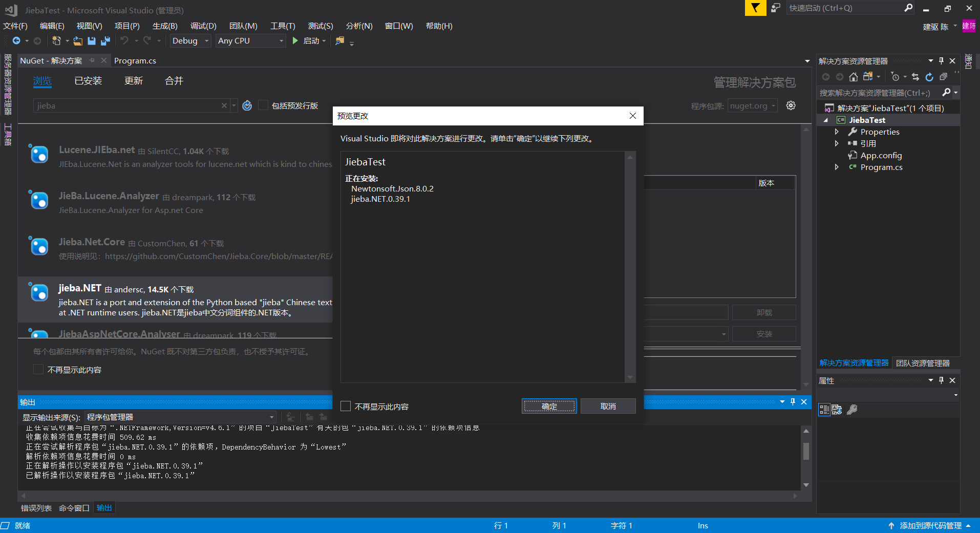Image resolution: width=980 pixels, height=533 pixels.
Task: Check 'don't show again' in NuGet license notice
Action: tap(38, 369)
